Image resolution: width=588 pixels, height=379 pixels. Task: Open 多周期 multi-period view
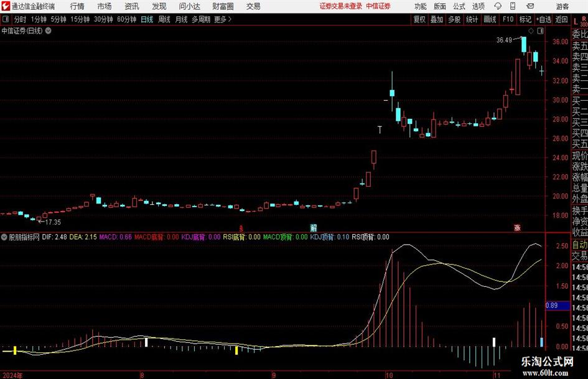tap(201, 19)
